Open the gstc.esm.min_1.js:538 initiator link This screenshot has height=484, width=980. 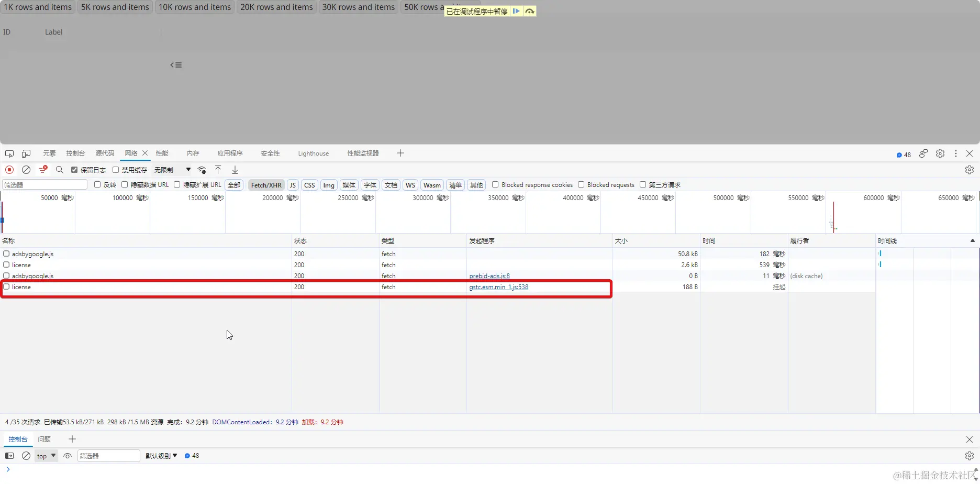[498, 287]
